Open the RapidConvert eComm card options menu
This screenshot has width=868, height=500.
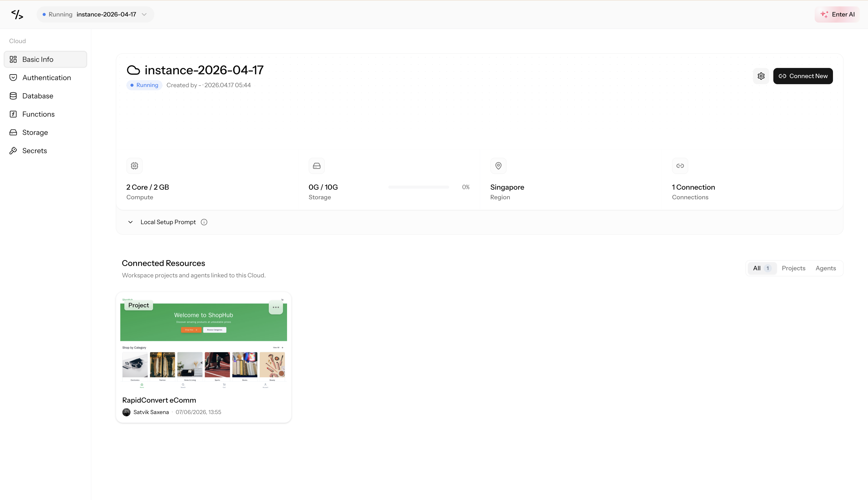pyautogui.click(x=276, y=307)
